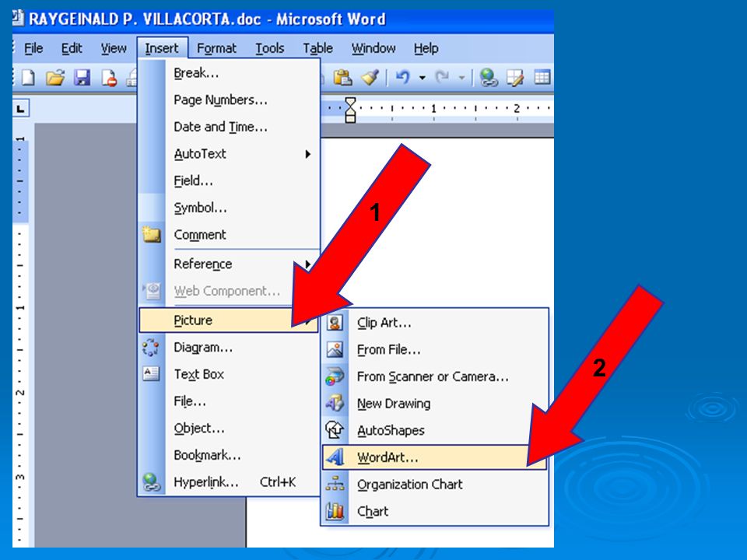
Task: Click the WordArt letter A icon
Action: click(335, 457)
